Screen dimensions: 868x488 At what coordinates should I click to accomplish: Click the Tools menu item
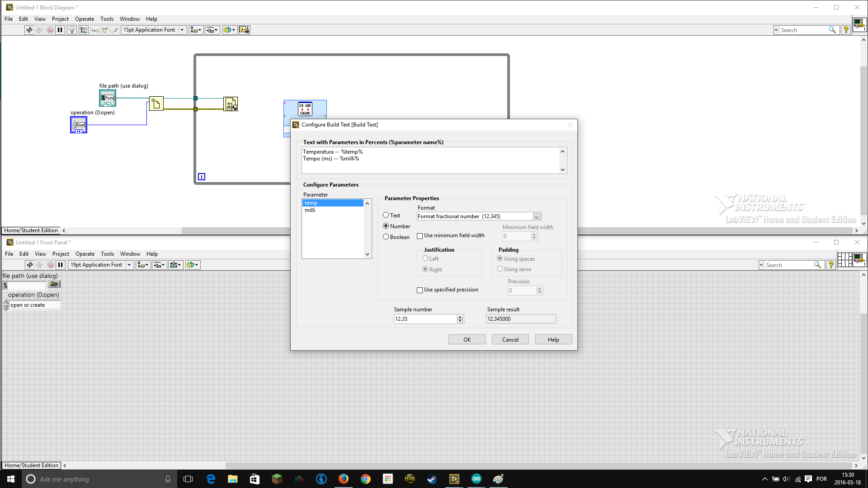[x=107, y=19]
